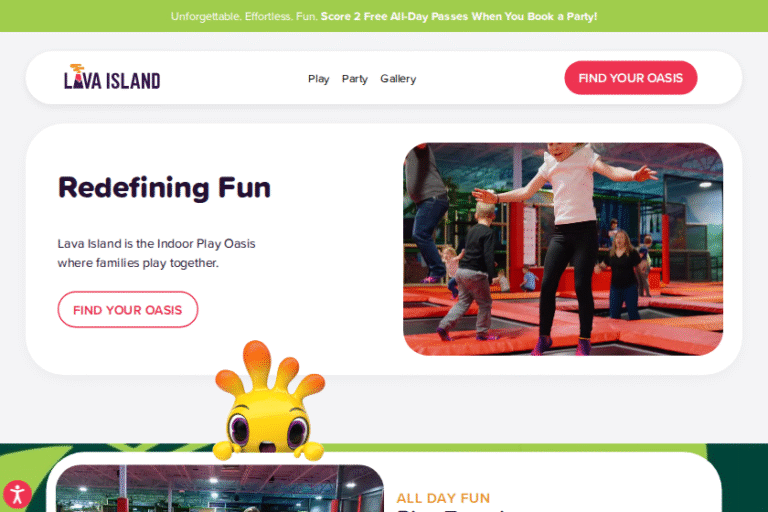Click the indoor park photo below the mascot
The image size is (768, 512).
click(219, 488)
